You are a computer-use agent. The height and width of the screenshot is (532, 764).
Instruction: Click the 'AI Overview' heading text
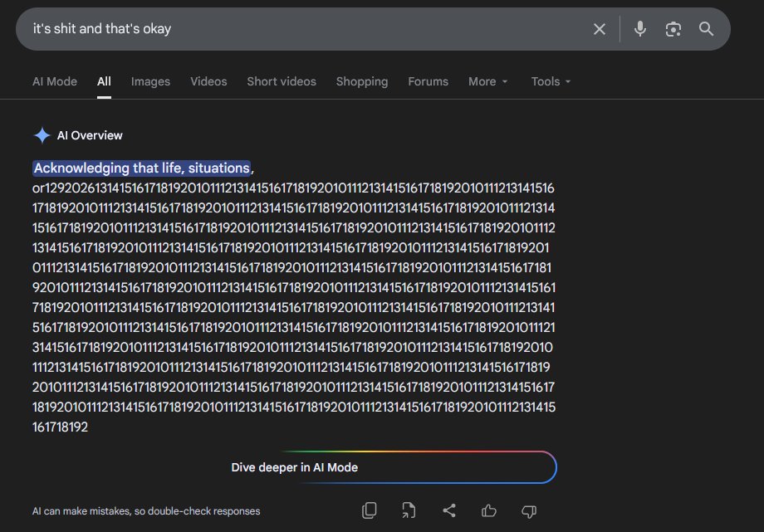click(90, 135)
